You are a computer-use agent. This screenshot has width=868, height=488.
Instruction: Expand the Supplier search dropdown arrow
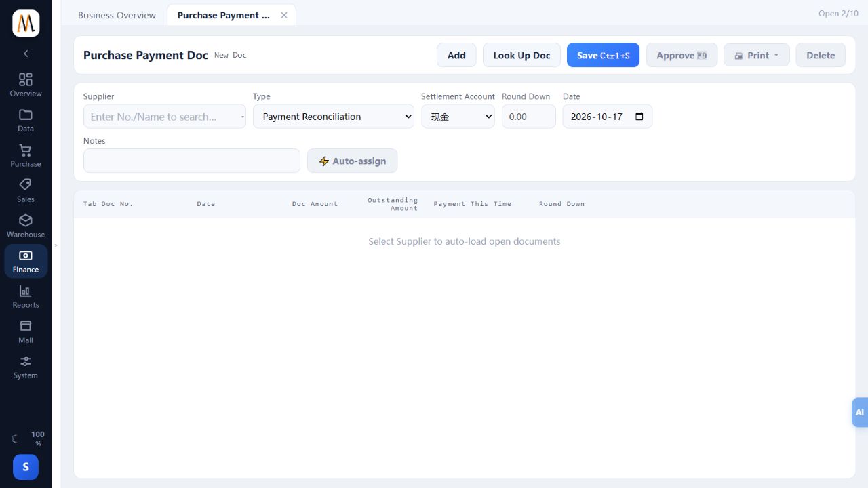pos(242,117)
